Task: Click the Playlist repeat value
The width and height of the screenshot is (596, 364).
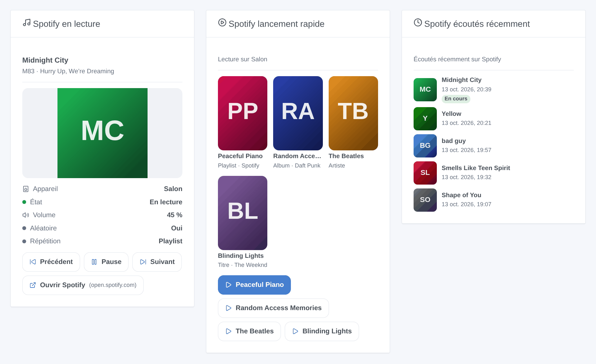Action: click(x=170, y=241)
